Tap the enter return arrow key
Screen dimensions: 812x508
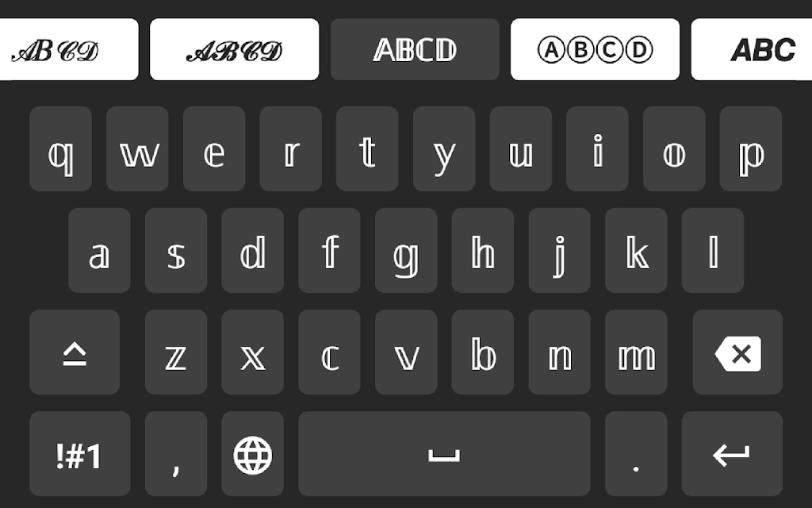(x=732, y=453)
